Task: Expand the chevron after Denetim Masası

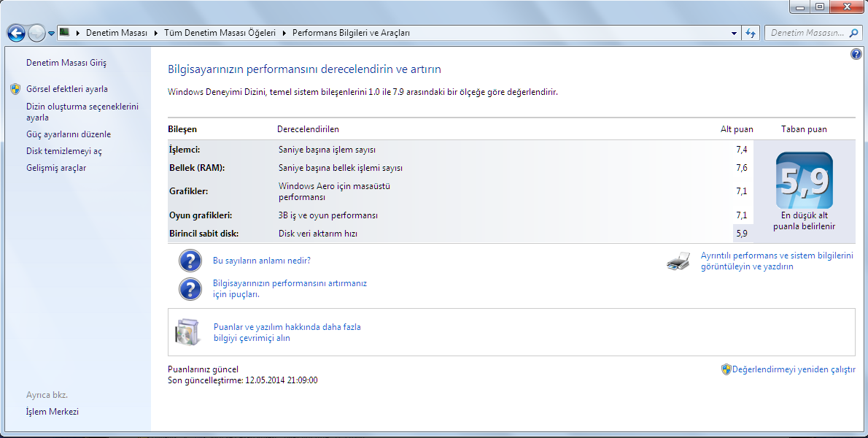Action: tap(156, 34)
